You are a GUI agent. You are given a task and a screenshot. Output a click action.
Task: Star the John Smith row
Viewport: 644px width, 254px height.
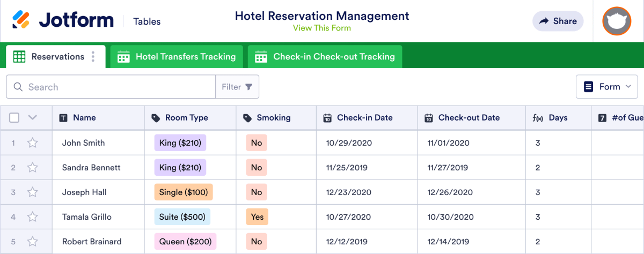click(x=33, y=143)
